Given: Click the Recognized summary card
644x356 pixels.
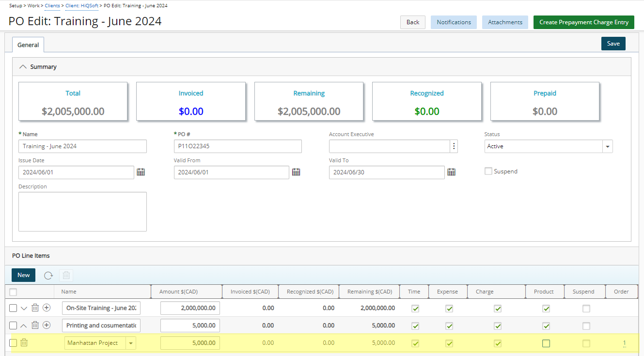Looking at the screenshot, I should pyautogui.click(x=427, y=101).
